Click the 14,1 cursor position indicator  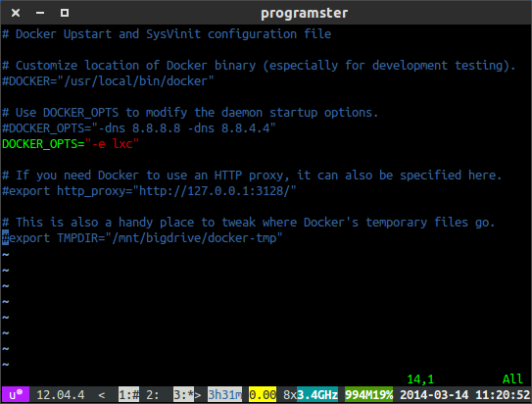point(420,379)
